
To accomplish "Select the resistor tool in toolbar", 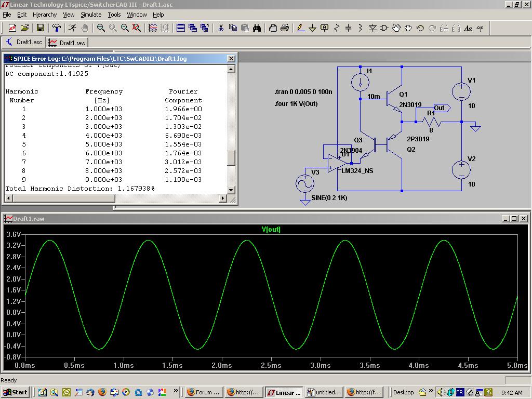I will point(337,28).
